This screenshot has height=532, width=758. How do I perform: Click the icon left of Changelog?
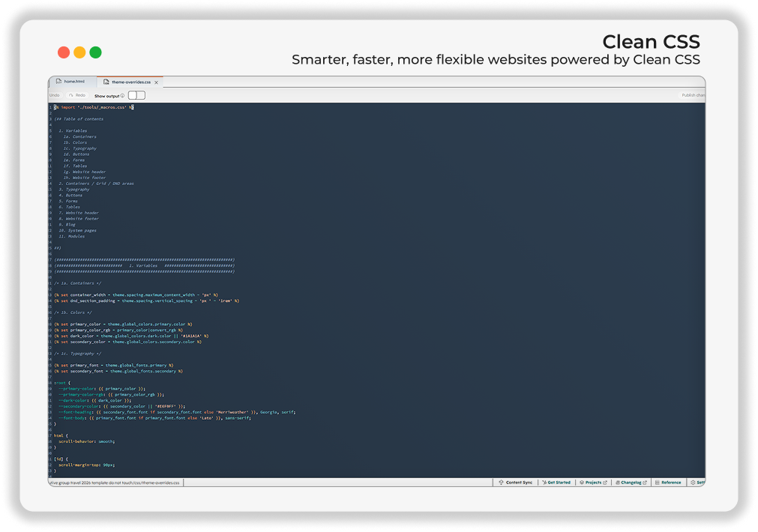click(x=618, y=483)
